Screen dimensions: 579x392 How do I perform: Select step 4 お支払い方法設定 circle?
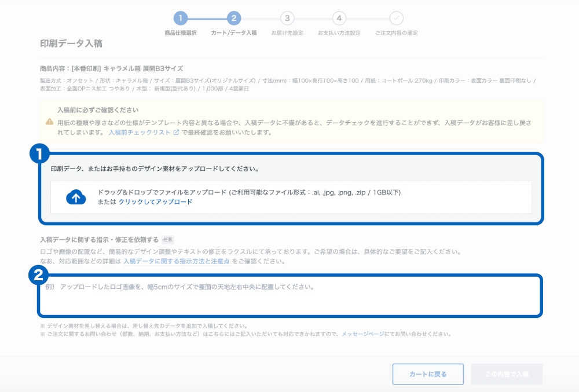pos(339,18)
